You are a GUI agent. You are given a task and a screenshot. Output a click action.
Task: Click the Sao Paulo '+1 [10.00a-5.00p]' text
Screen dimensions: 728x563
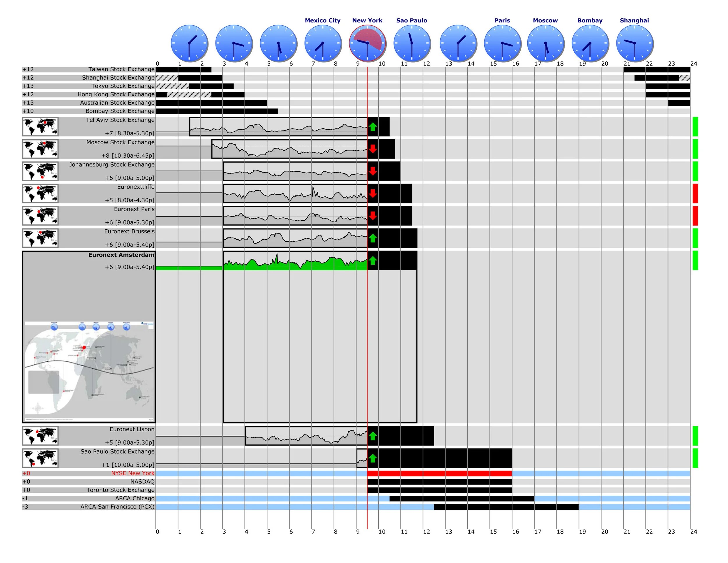[128, 465]
